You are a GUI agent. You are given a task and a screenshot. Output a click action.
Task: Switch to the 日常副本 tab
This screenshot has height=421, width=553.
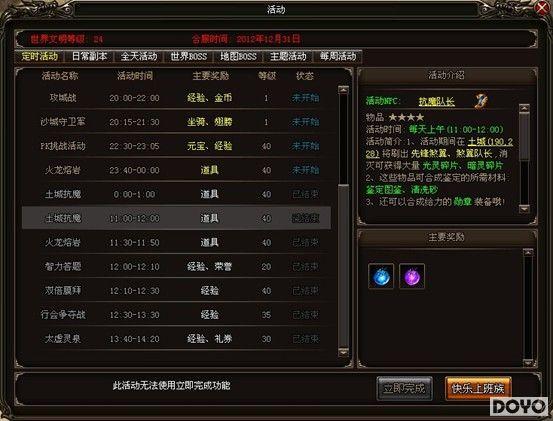click(89, 56)
